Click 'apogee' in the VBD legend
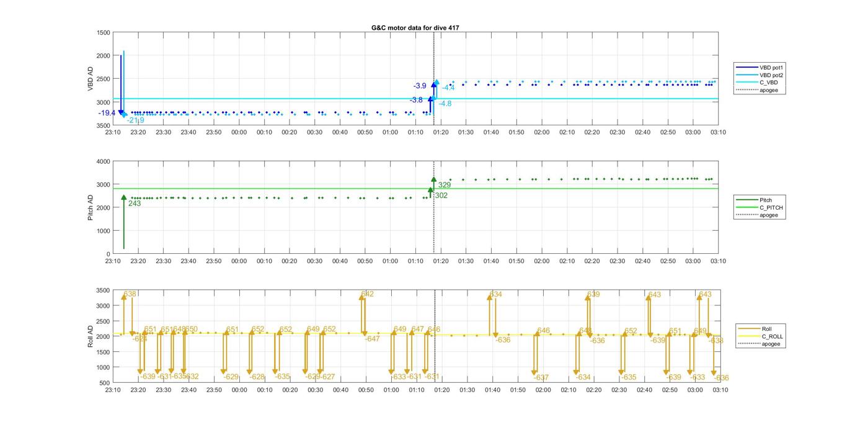Screen dimensions: 868x430 click(x=769, y=90)
